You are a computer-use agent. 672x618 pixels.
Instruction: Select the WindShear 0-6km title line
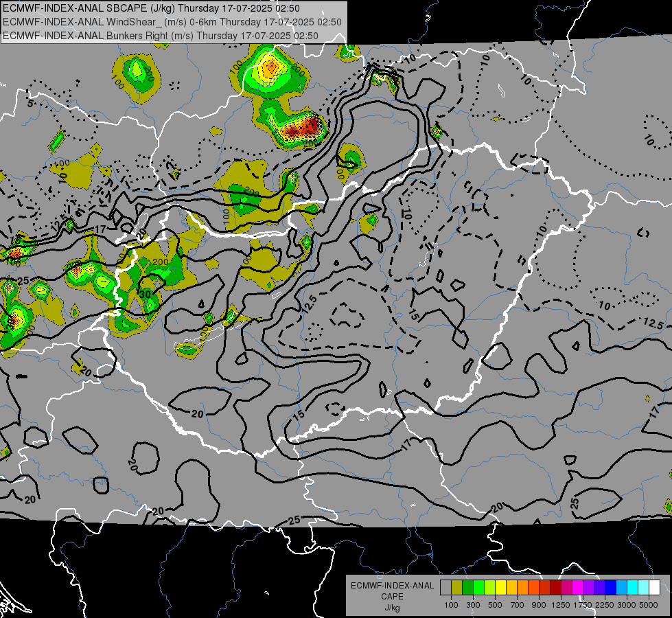(172, 22)
